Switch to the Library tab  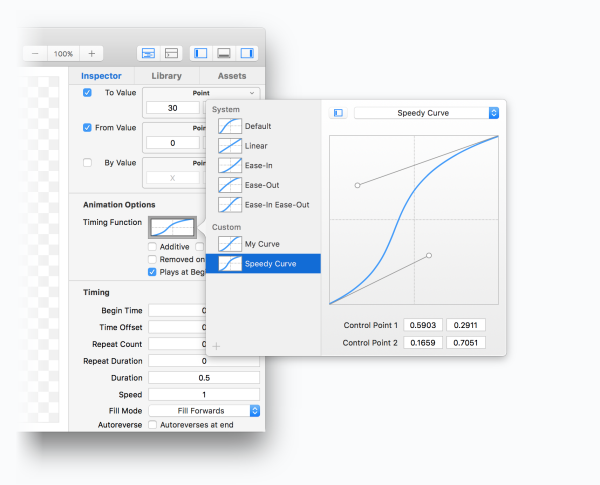pos(166,76)
